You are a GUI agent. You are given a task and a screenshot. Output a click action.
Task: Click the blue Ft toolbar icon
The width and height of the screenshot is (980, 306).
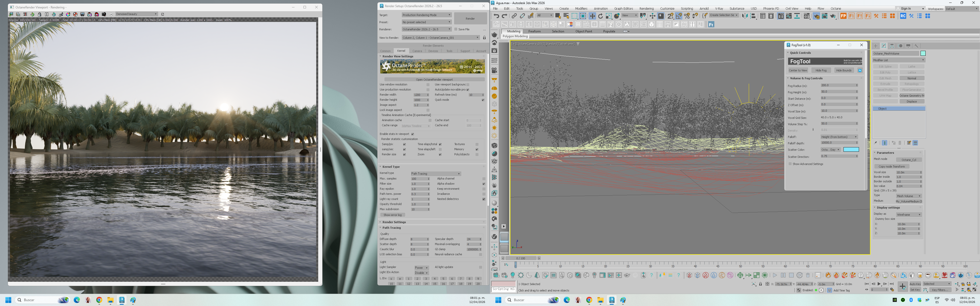click(x=711, y=24)
